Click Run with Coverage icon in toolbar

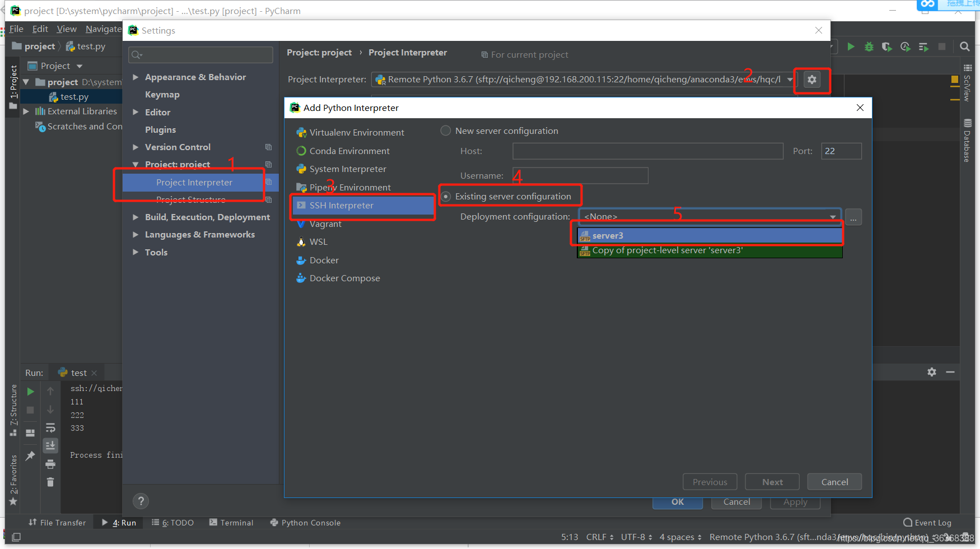click(x=887, y=46)
